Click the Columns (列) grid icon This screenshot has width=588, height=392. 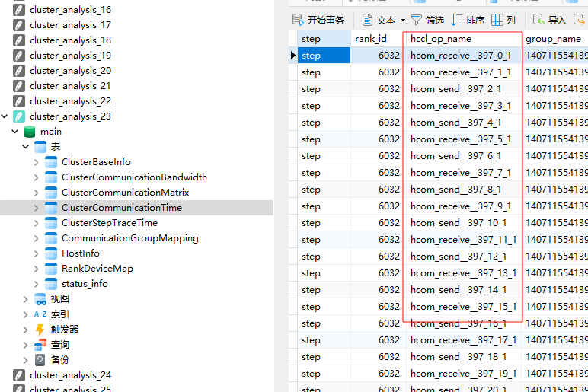pos(497,20)
